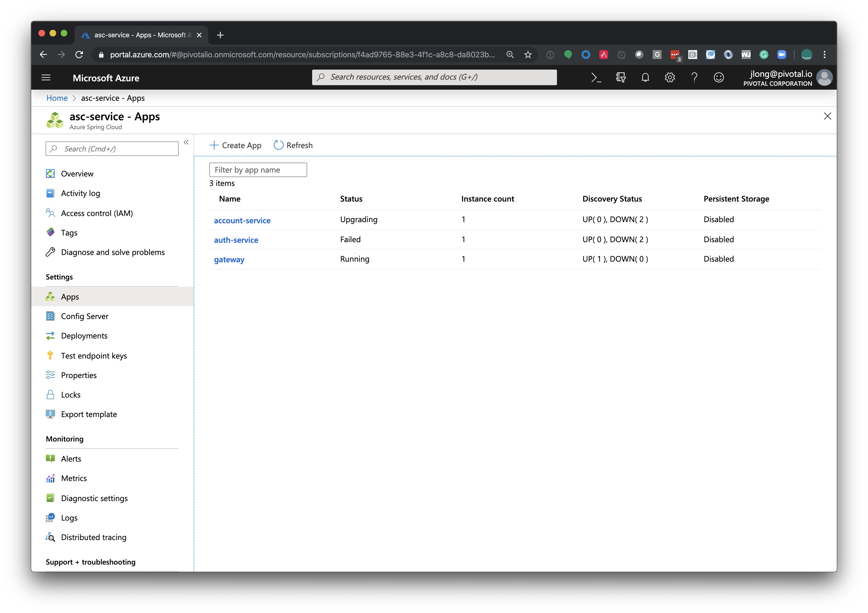Collapse the left sidebar with the double chevron

click(x=186, y=142)
